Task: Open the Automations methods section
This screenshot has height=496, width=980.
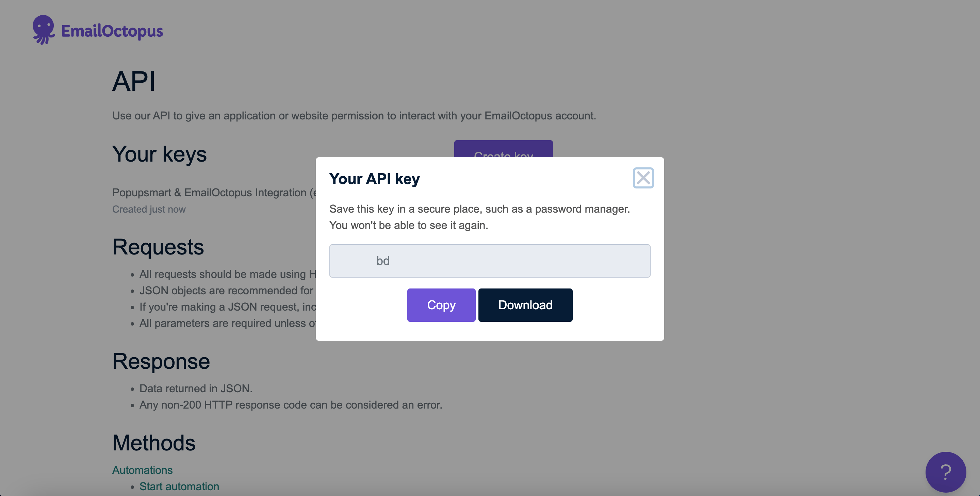Action: [x=142, y=470]
